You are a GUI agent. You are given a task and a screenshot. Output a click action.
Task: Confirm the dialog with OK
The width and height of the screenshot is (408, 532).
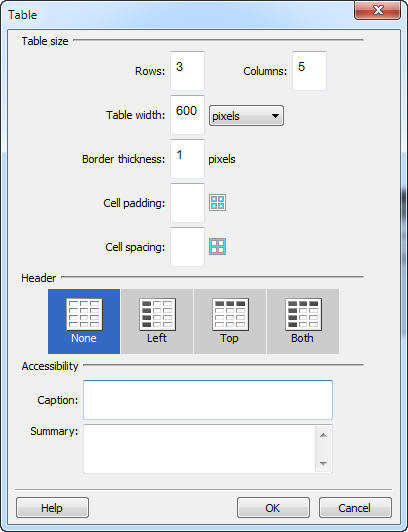click(273, 508)
